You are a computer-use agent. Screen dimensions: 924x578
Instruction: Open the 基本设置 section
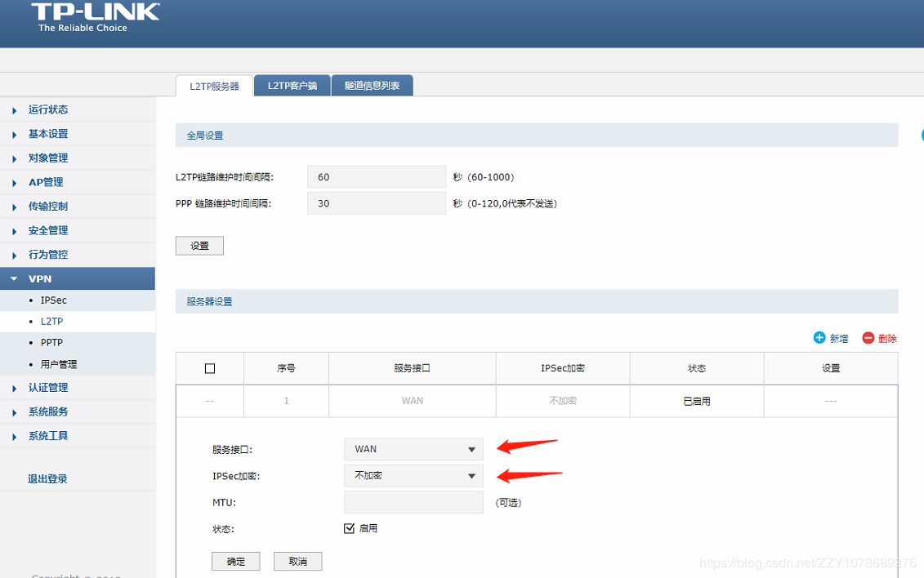[48, 134]
